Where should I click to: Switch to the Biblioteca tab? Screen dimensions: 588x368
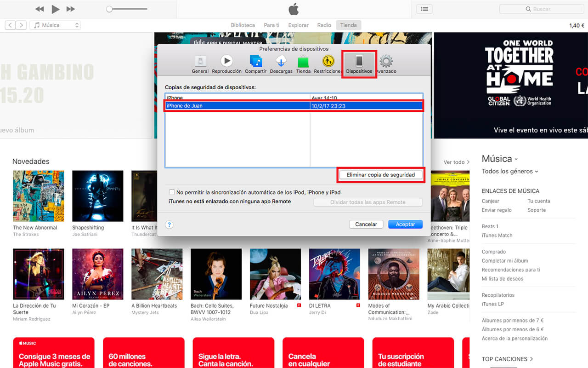pyautogui.click(x=243, y=25)
